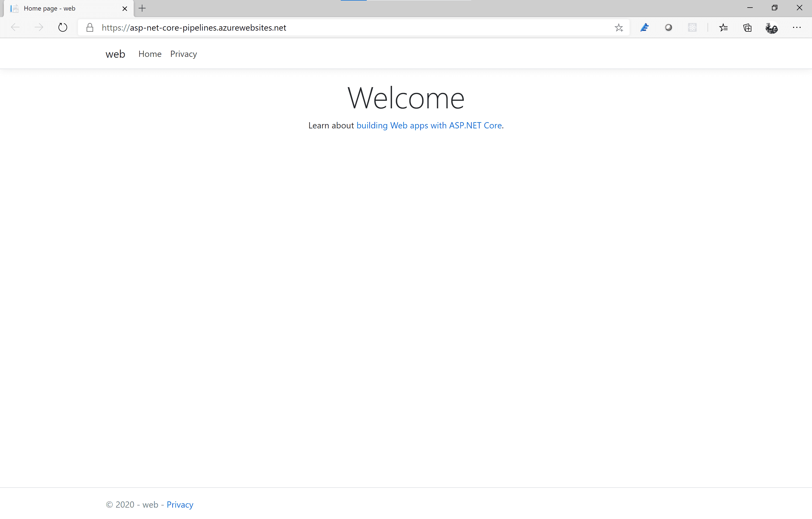The height and width of the screenshot is (519, 812).
Task: Add page to favorites star icon
Action: coord(619,27)
